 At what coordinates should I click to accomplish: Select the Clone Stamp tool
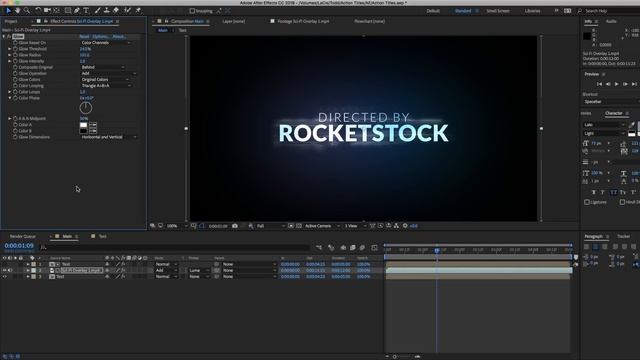pos(107,11)
